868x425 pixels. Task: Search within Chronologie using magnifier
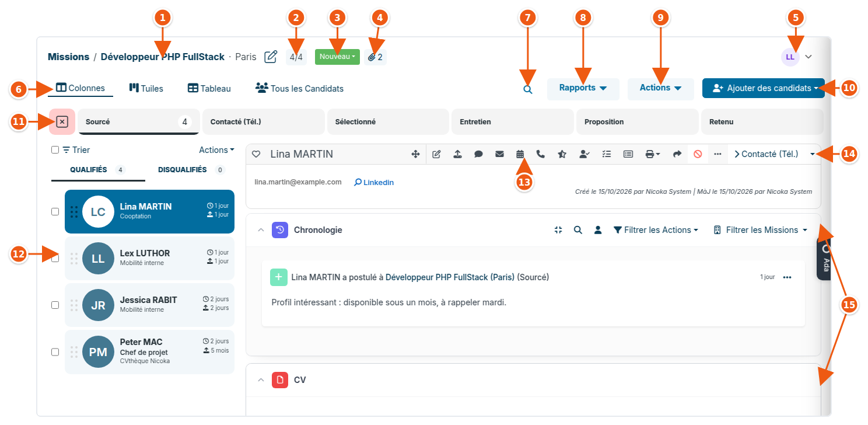(578, 230)
